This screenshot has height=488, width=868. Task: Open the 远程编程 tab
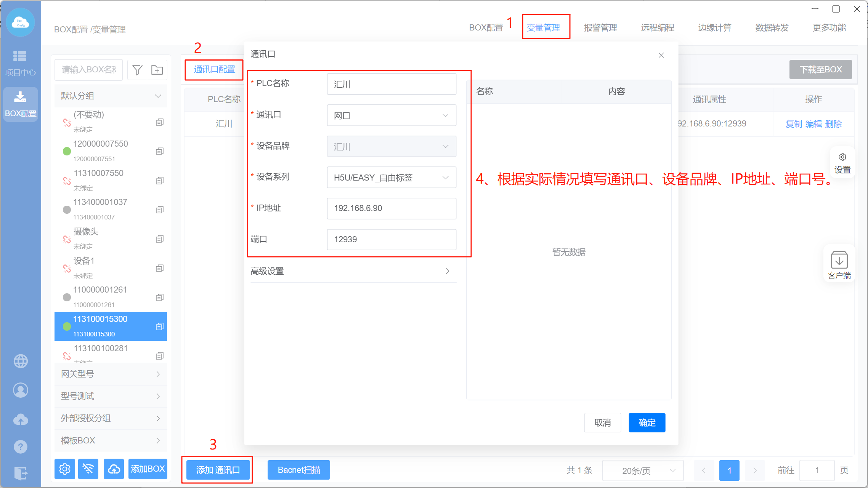(658, 28)
